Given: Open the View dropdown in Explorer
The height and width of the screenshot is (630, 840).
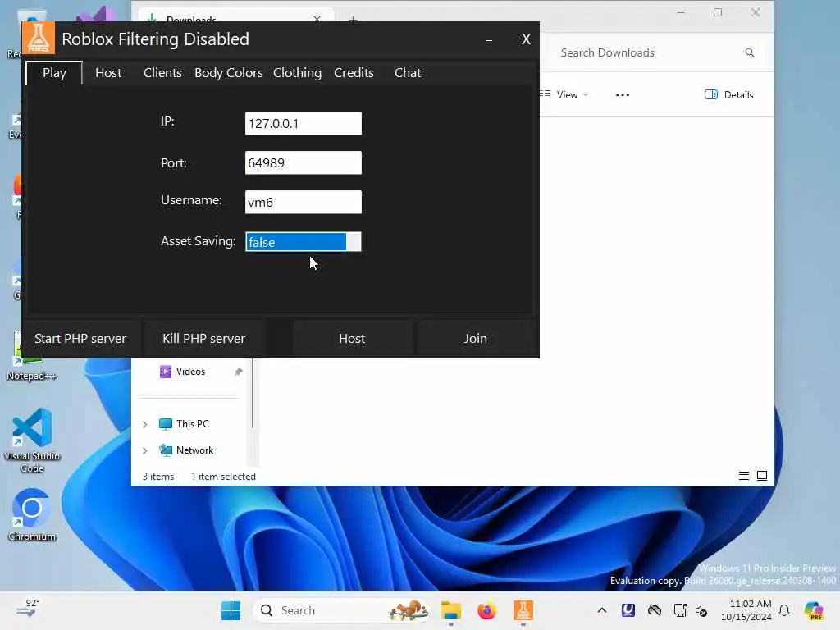Looking at the screenshot, I should tap(565, 95).
